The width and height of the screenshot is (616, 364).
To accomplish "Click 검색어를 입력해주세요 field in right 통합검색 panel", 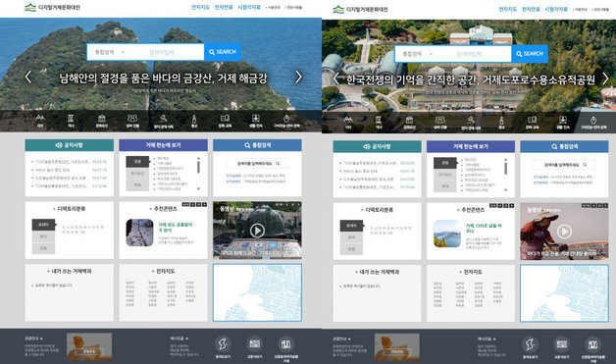I will coord(565,165).
